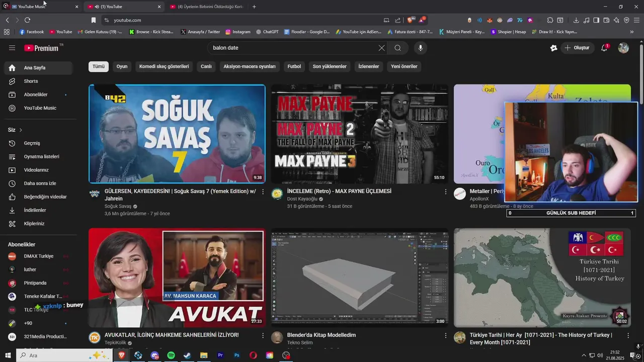Open Dost Kayaoğlu channel link
Image resolution: width=644 pixels, height=362 pixels.
click(x=302, y=199)
